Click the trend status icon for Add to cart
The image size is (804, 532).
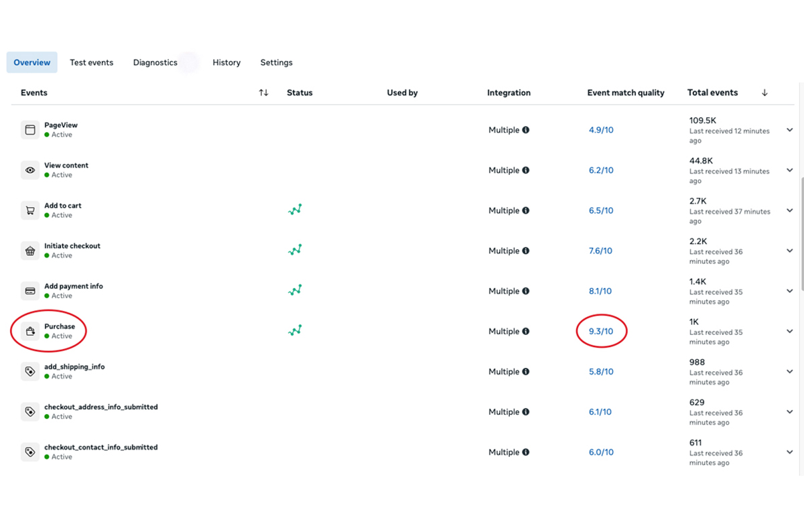coord(295,210)
